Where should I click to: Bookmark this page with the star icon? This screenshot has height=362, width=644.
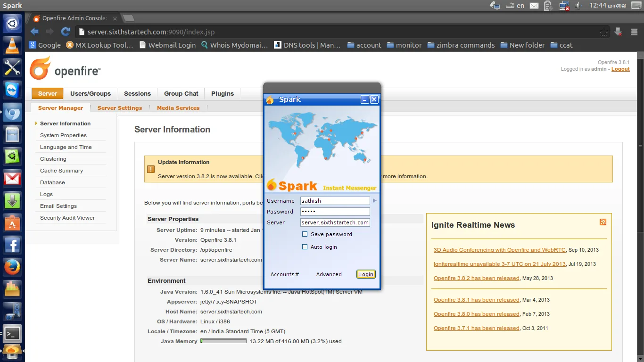click(x=603, y=32)
